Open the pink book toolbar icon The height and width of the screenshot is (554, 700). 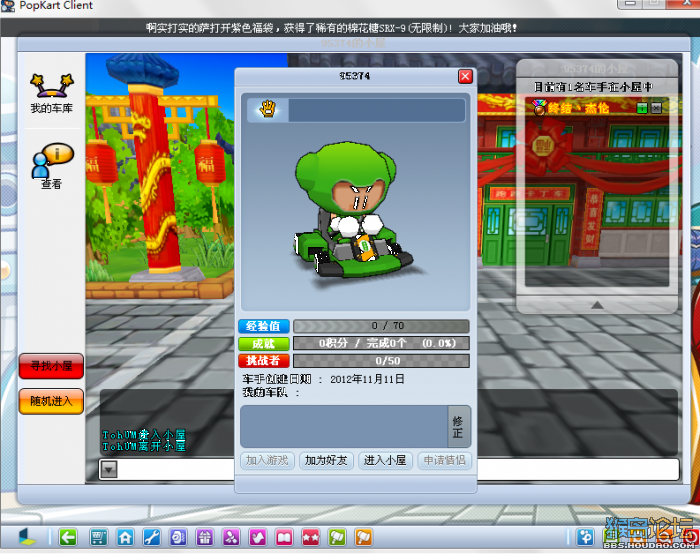284,537
